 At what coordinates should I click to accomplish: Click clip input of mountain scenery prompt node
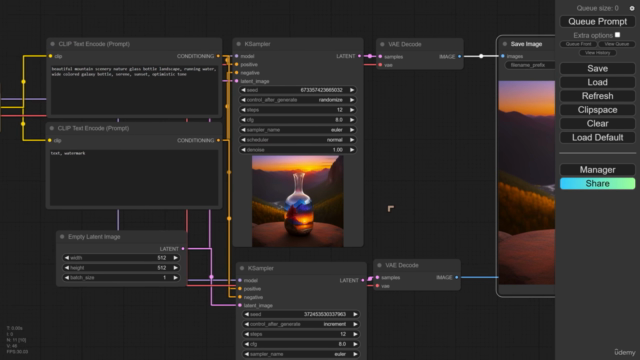tap(51, 56)
